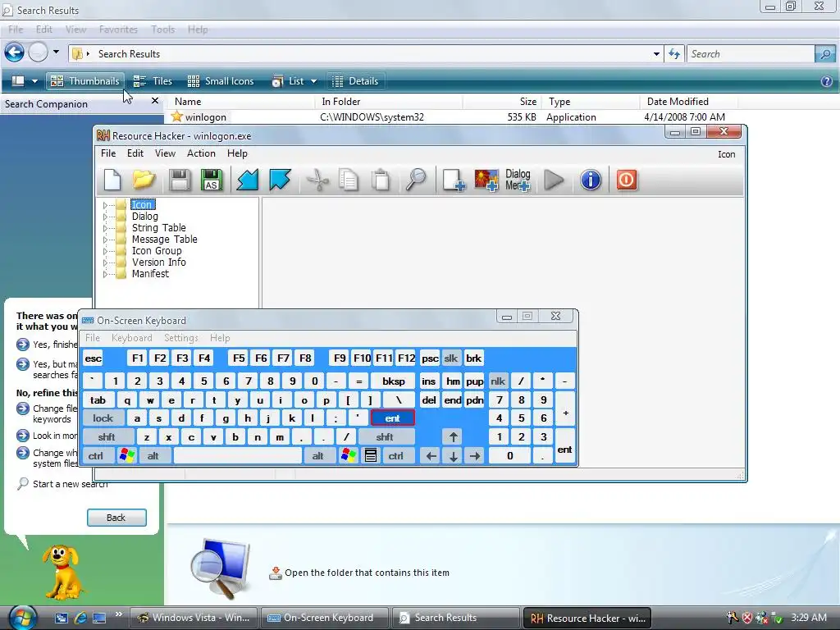Switch to Search Results taskbar button
This screenshot has height=630, width=840.
coord(454,618)
